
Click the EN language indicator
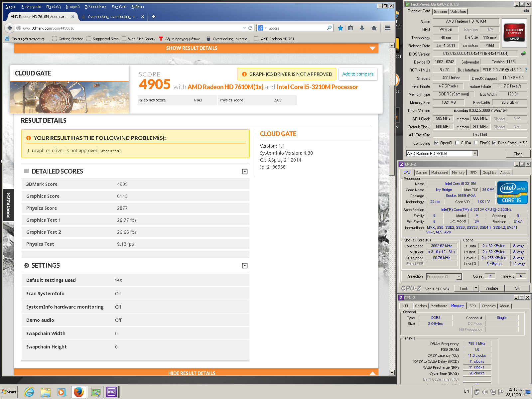click(466, 392)
